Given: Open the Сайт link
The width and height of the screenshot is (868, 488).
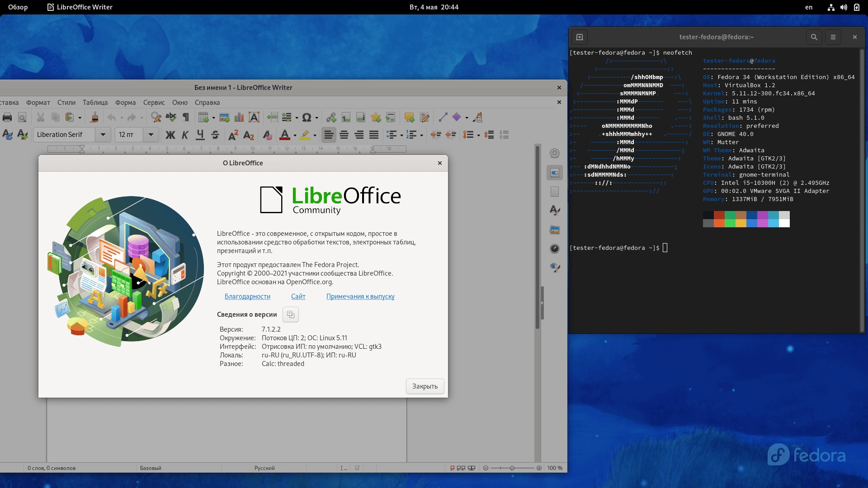Looking at the screenshot, I should pos(298,296).
